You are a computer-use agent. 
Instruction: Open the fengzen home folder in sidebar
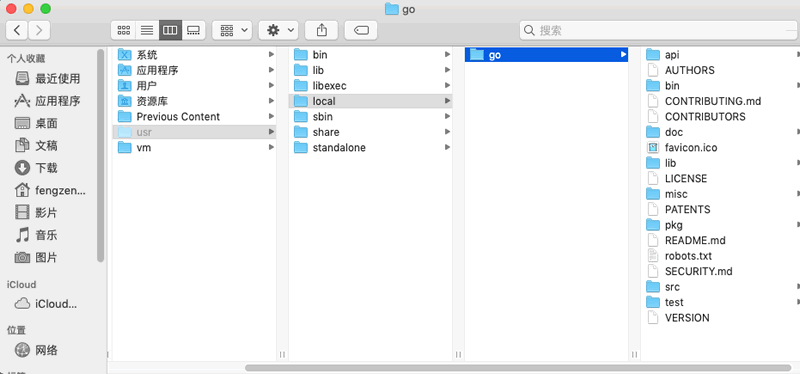60,191
